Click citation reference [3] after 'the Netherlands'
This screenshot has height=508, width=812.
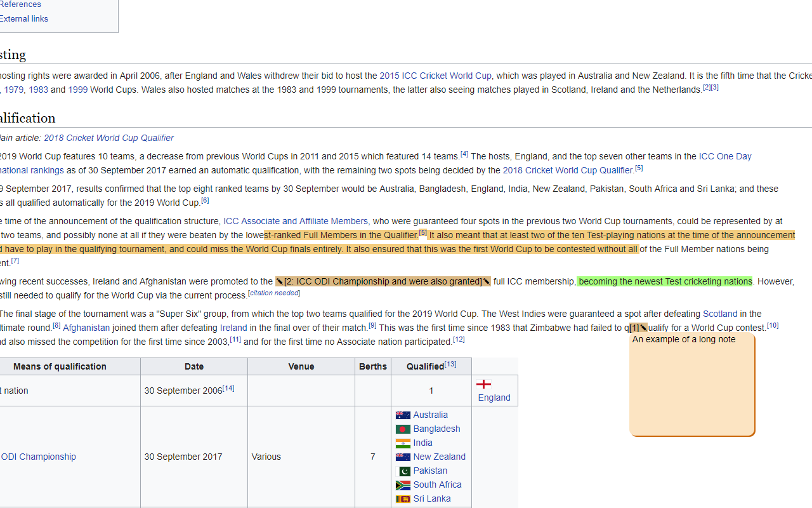pos(715,87)
